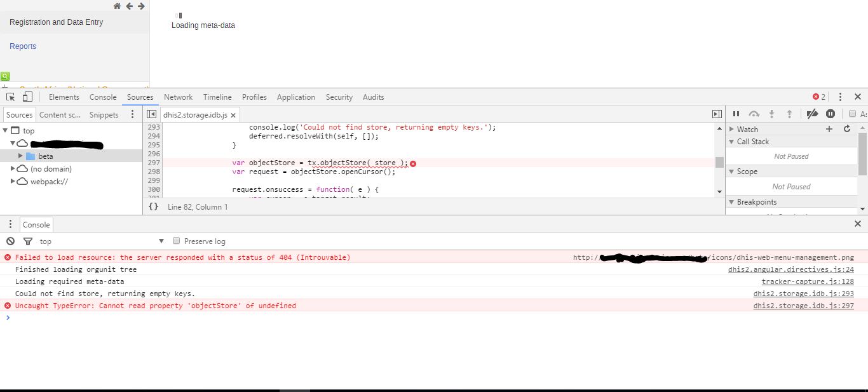Screen dimensions: 868x392
Task: Toggle the device toolbar icon
Action: [x=27, y=97]
